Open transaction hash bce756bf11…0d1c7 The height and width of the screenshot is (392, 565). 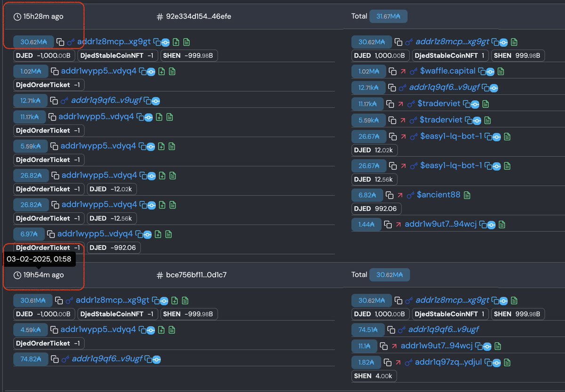(x=196, y=275)
